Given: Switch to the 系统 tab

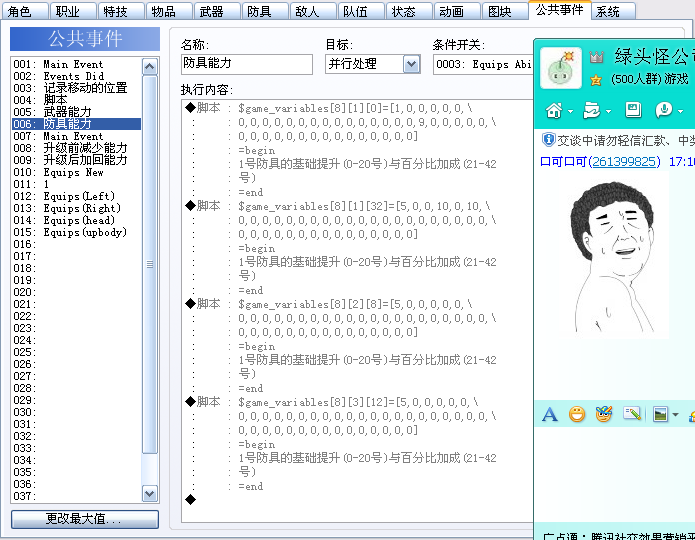Looking at the screenshot, I should (613, 11).
